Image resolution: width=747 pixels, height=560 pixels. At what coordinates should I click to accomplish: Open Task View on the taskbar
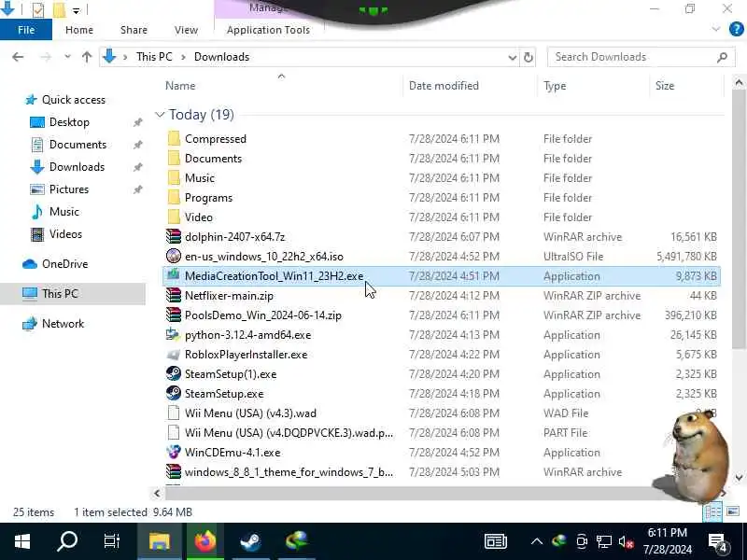pyautogui.click(x=112, y=541)
